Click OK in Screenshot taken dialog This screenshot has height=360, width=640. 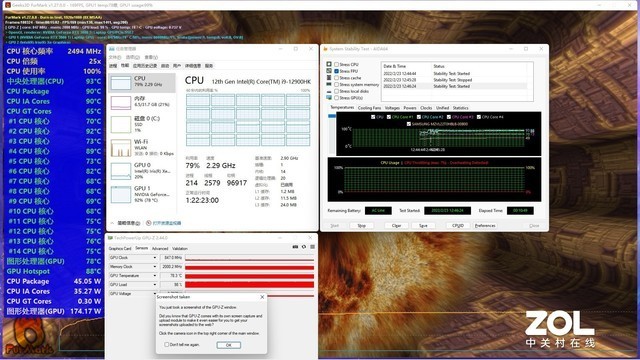coord(228,345)
